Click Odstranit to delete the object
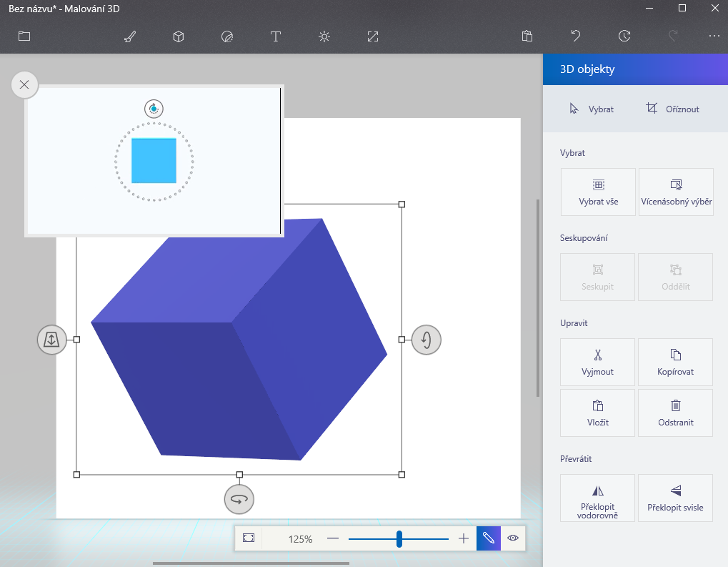This screenshot has height=567, width=728. (676, 413)
